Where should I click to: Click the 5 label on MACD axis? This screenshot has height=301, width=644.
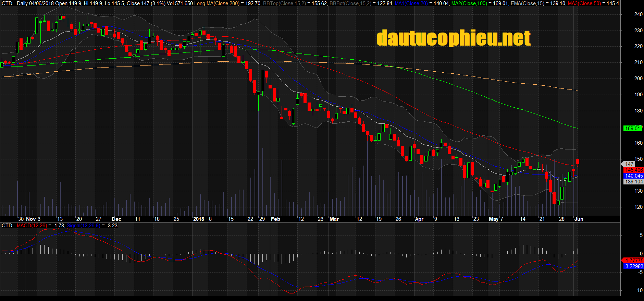click(x=641, y=235)
